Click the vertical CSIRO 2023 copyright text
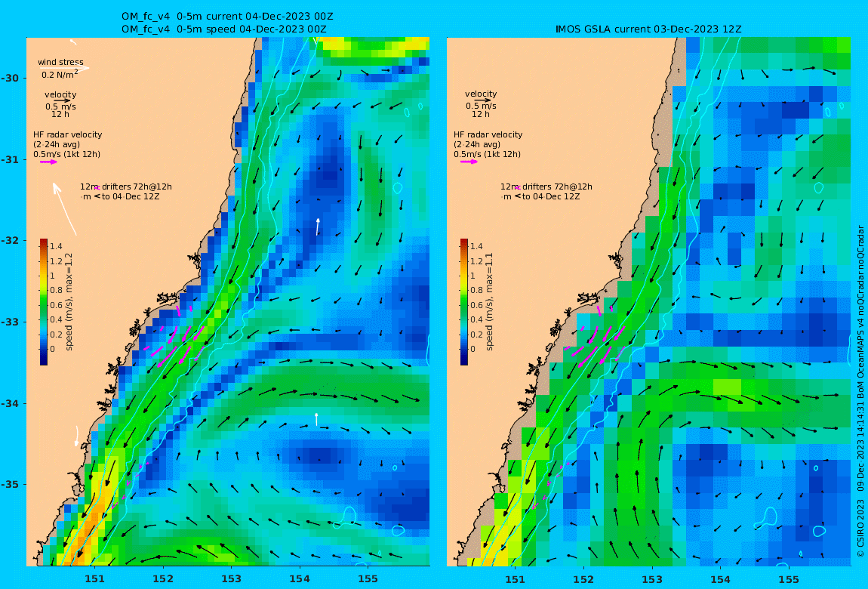 pos(860,391)
